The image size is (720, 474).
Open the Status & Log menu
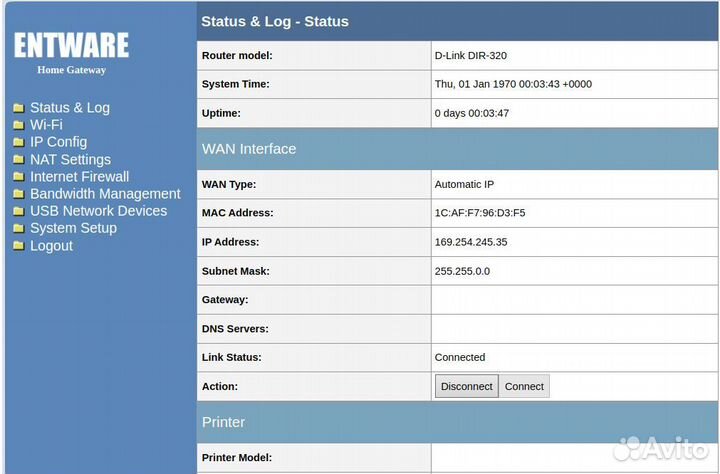[70, 108]
